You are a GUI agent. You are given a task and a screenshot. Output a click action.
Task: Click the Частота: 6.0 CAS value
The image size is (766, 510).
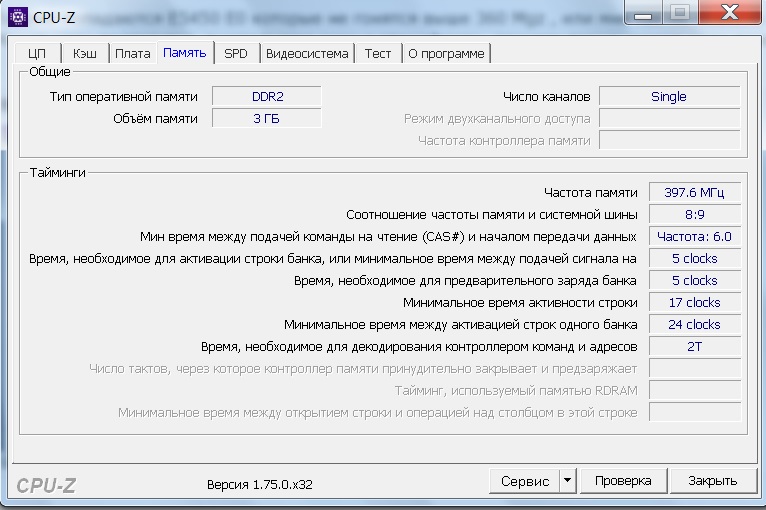click(695, 236)
